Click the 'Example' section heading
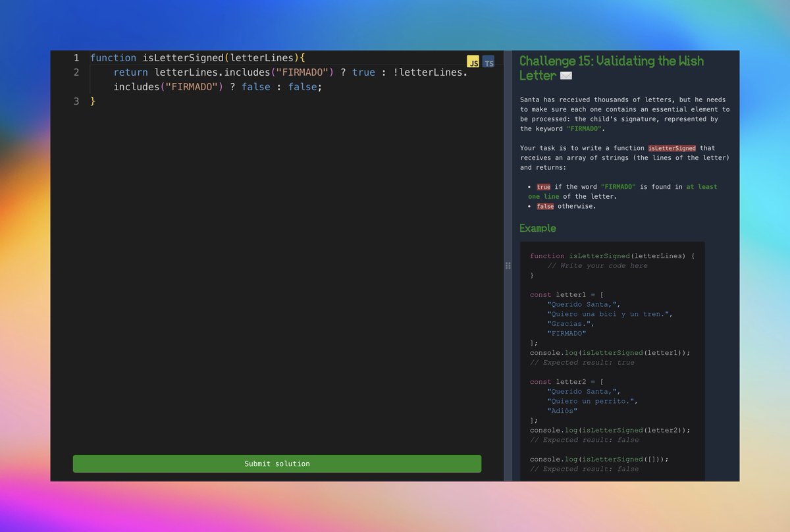This screenshot has height=532, width=790. (x=538, y=228)
